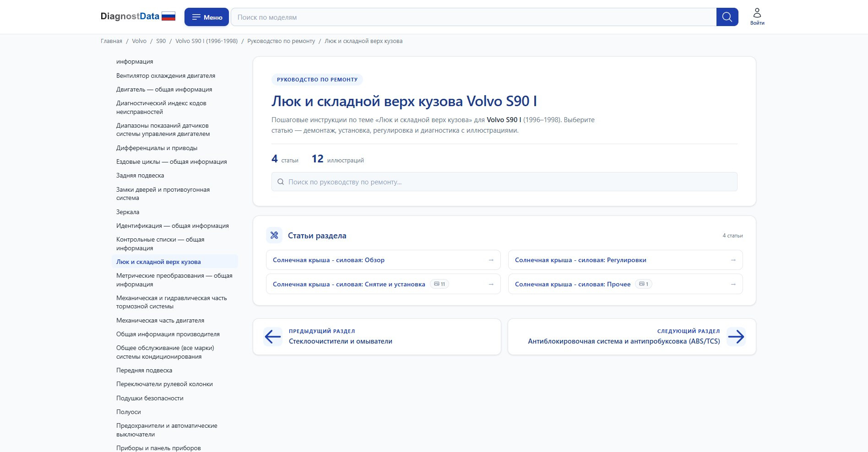Open article Солнечная крыша - силовая: Регулировки
This screenshot has width=868, height=452.
[x=625, y=260]
